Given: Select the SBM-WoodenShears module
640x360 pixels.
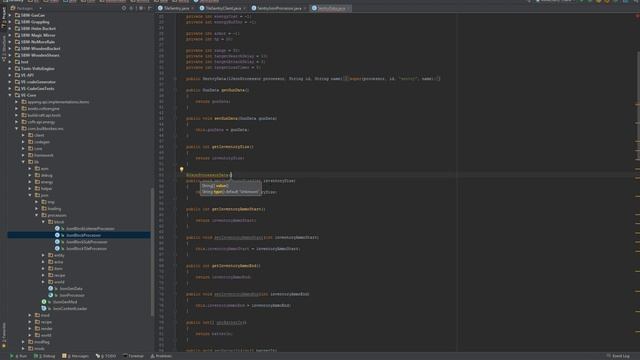Looking at the screenshot, I should click(40, 55).
